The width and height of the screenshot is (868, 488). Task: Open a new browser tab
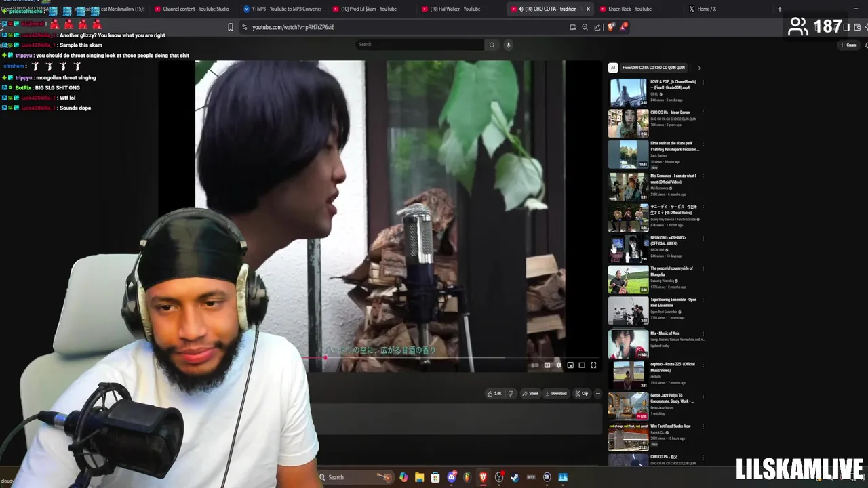point(779,9)
